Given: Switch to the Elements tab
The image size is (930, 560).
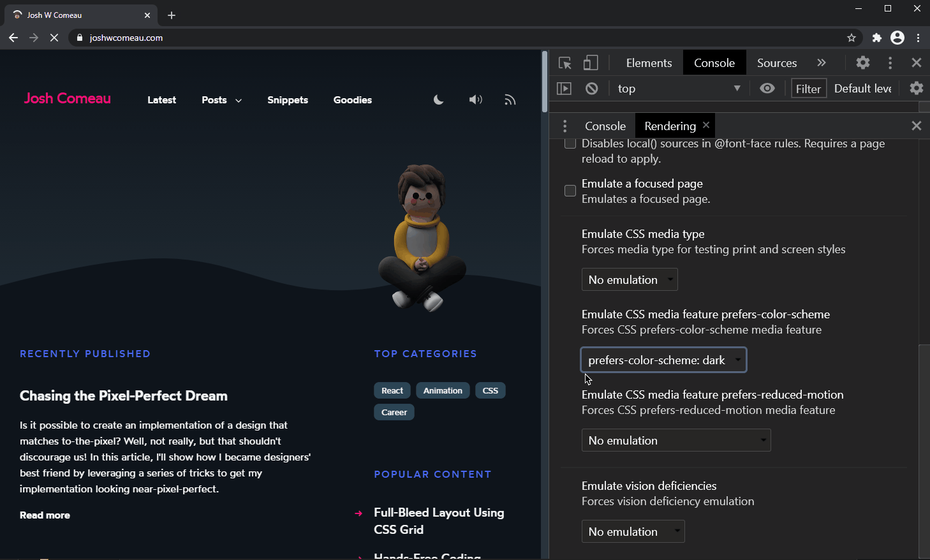Looking at the screenshot, I should pyautogui.click(x=649, y=63).
